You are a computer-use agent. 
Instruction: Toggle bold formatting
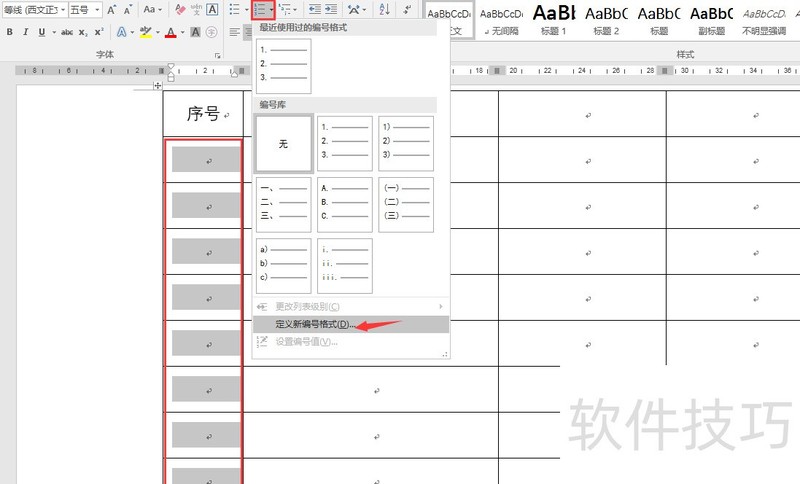coord(10,32)
